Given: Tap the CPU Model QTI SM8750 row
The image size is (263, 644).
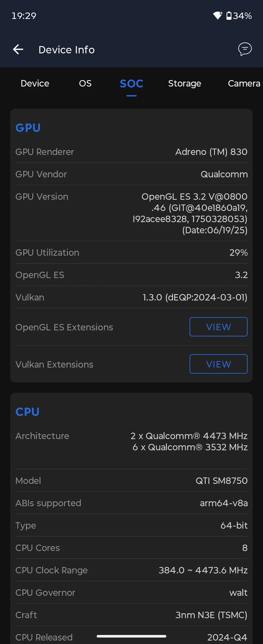Looking at the screenshot, I should [x=131, y=481].
